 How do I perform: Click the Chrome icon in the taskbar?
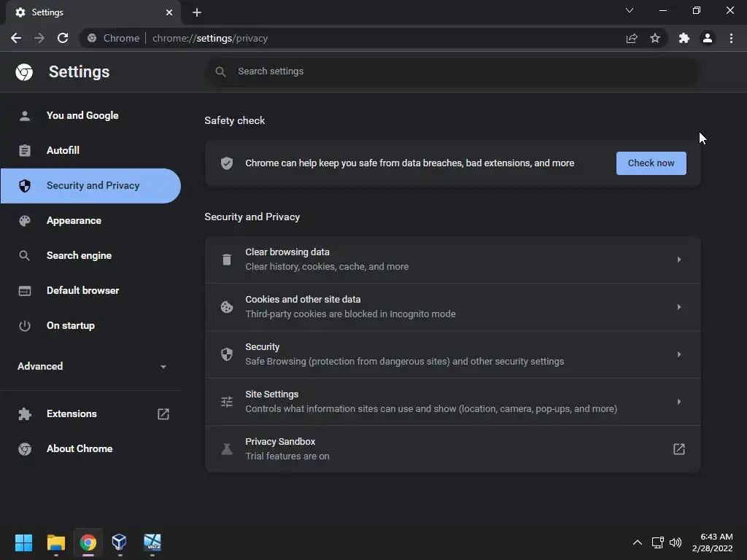88,542
